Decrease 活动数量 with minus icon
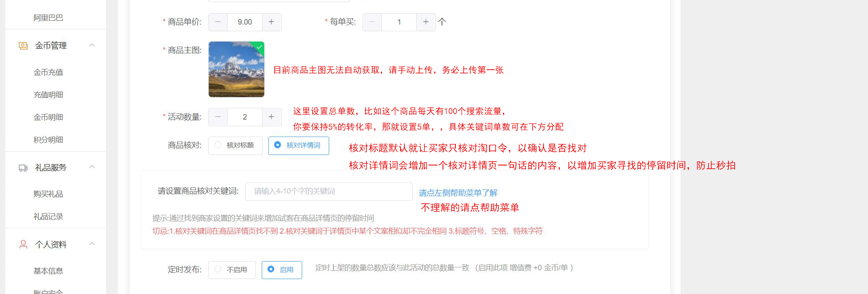 coord(218,117)
